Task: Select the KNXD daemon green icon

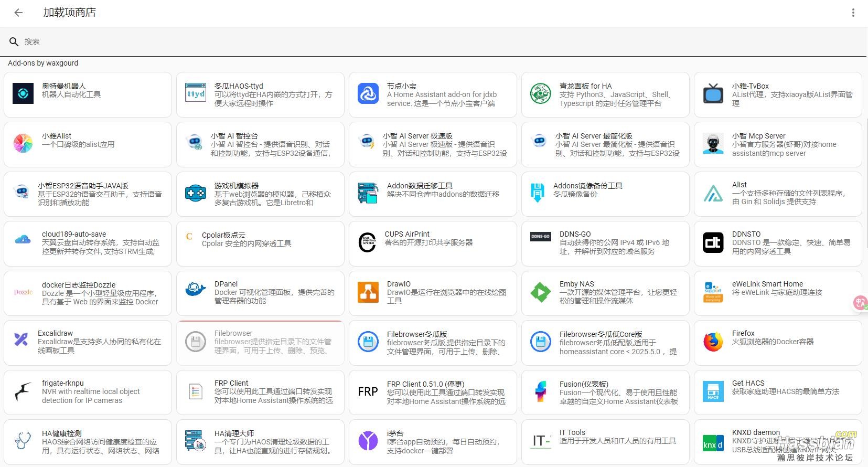Action: click(x=713, y=444)
